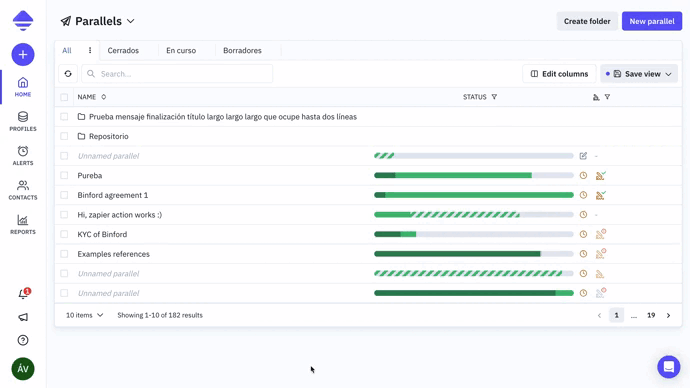The width and height of the screenshot is (690, 388).
Task: Check the Examples references checkbox
Action: (x=64, y=254)
